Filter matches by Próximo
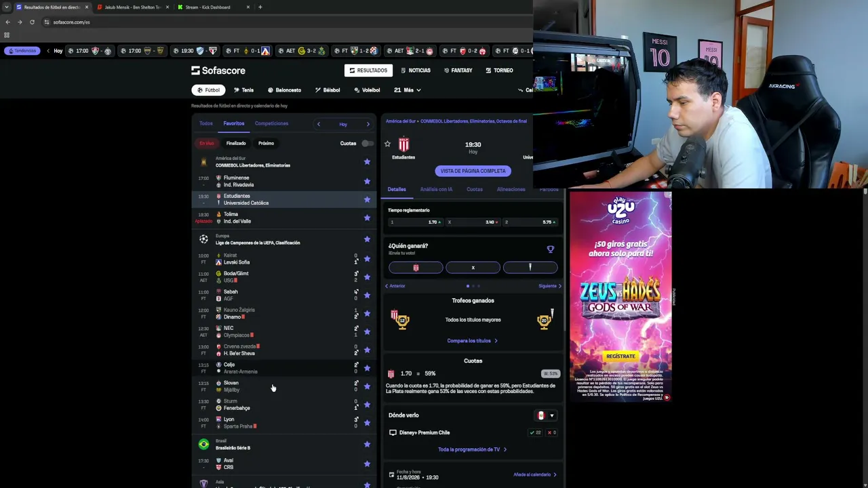868x488 pixels. click(x=266, y=143)
